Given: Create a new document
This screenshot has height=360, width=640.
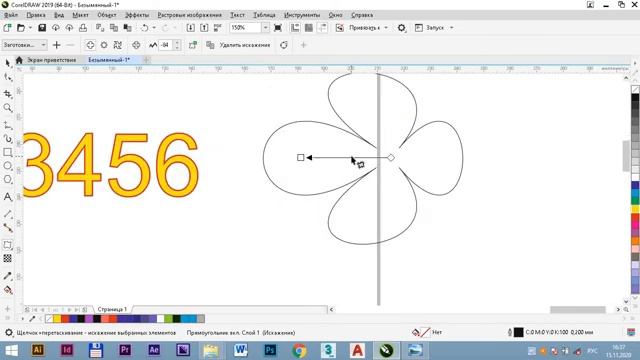Looking at the screenshot, I should 7,28.
